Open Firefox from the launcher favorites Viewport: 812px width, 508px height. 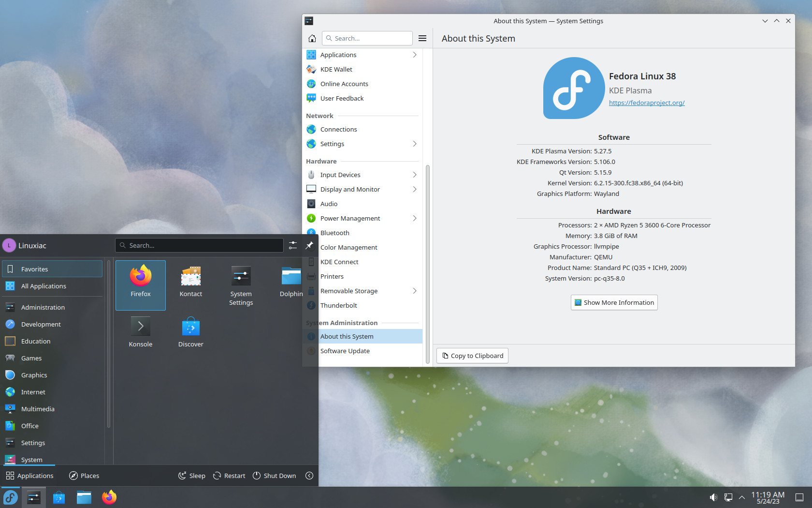141,285
